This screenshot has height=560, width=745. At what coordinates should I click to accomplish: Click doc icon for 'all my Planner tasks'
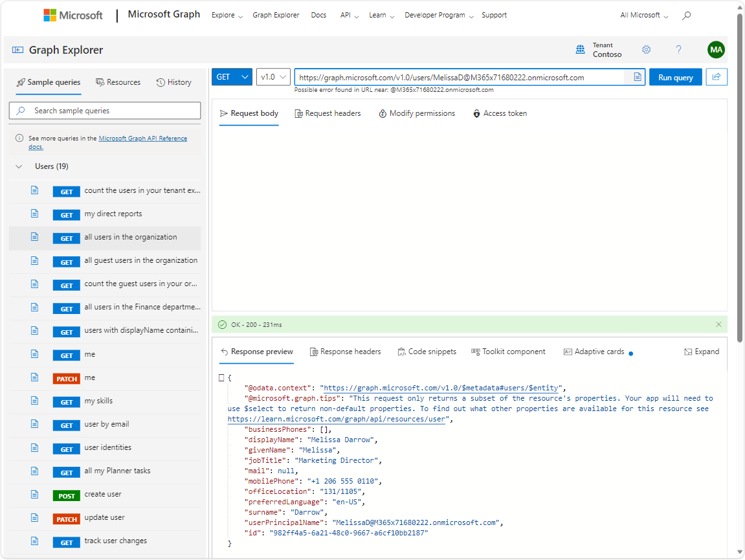point(35,471)
